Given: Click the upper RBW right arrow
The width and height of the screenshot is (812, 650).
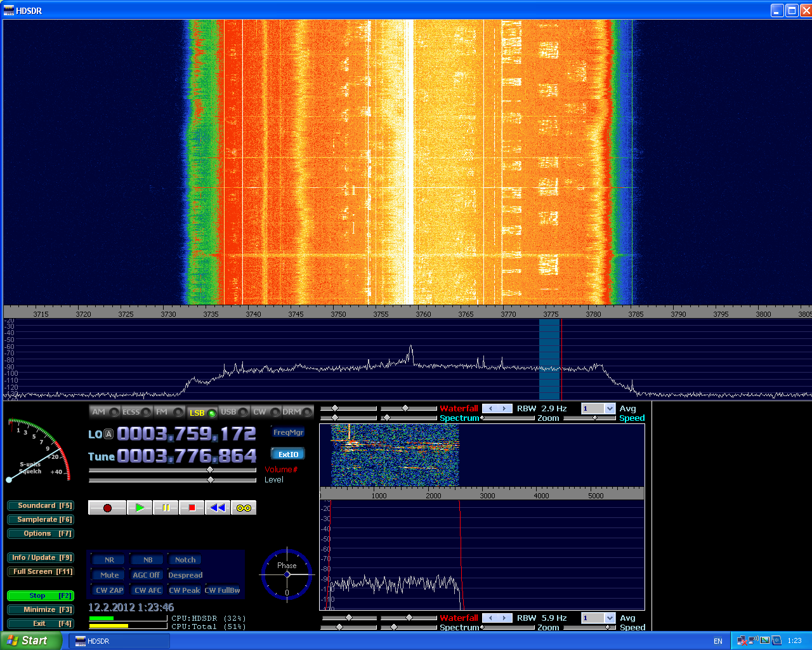Looking at the screenshot, I should pos(505,409).
